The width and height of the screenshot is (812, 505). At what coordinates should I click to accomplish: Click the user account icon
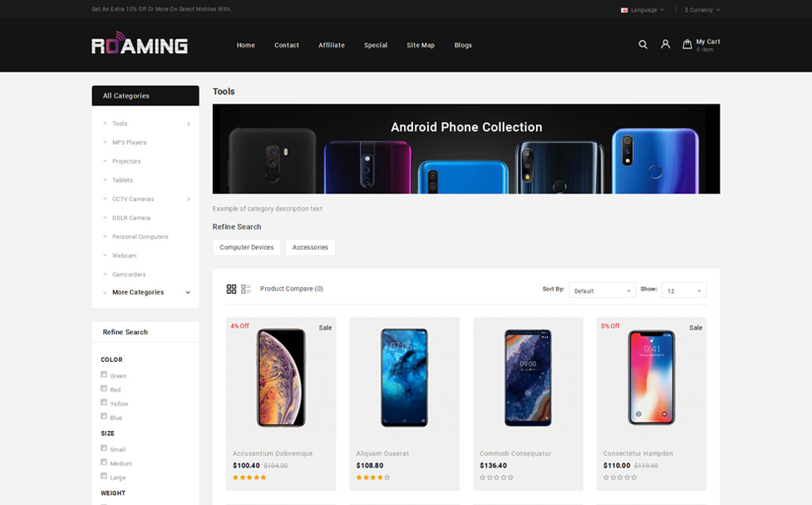click(x=666, y=45)
